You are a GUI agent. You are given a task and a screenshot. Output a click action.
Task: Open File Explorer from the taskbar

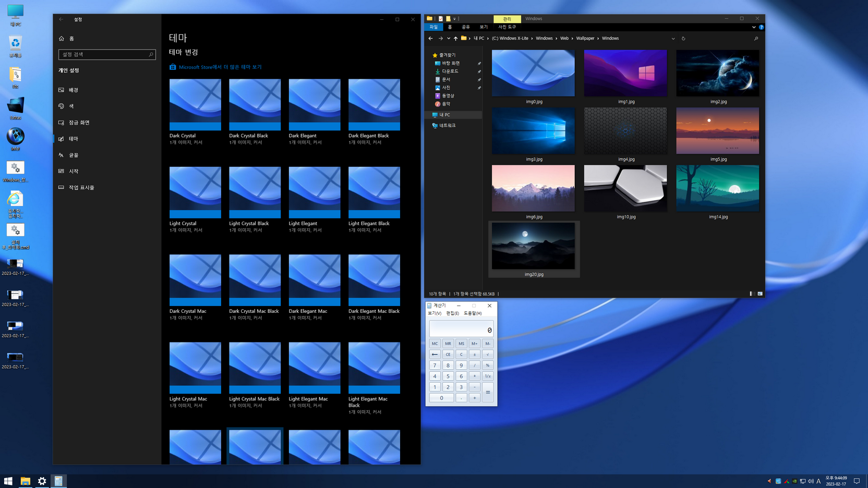point(25,481)
